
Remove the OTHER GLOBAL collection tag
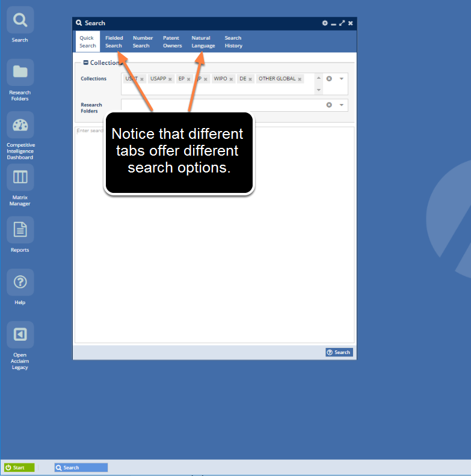click(x=300, y=79)
